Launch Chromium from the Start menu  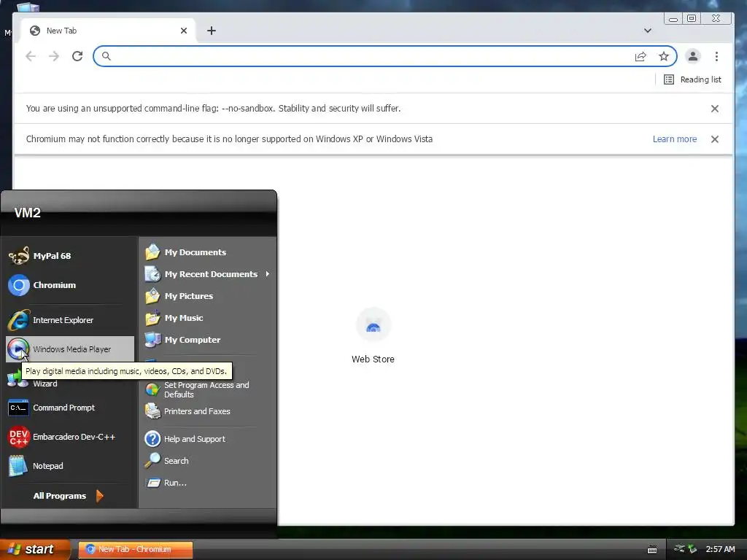69,285
